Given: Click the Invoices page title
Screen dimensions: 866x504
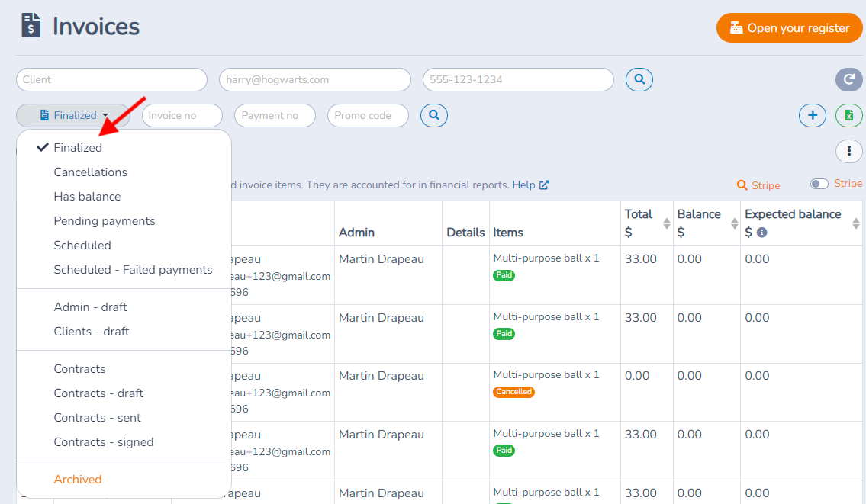Looking at the screenshot, I should 96,27.
